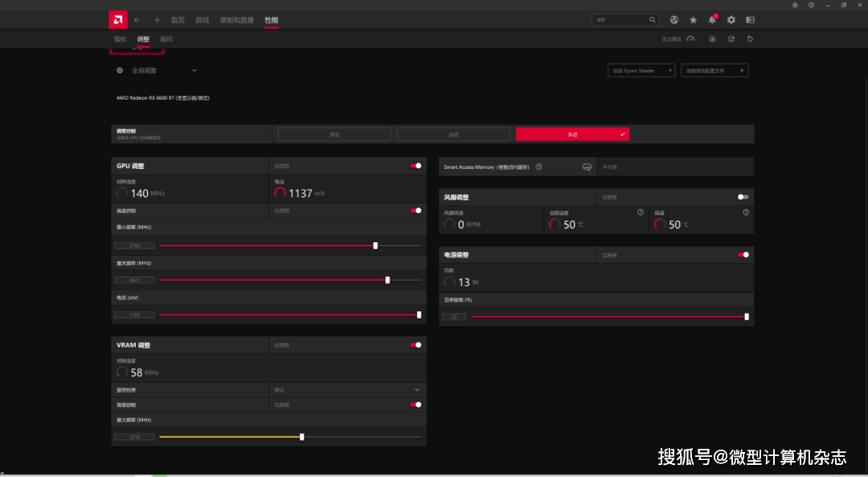868x477 pixels.
Task: Click the Smart Access Memory brain icon
Action: click(x=587, y=167)
